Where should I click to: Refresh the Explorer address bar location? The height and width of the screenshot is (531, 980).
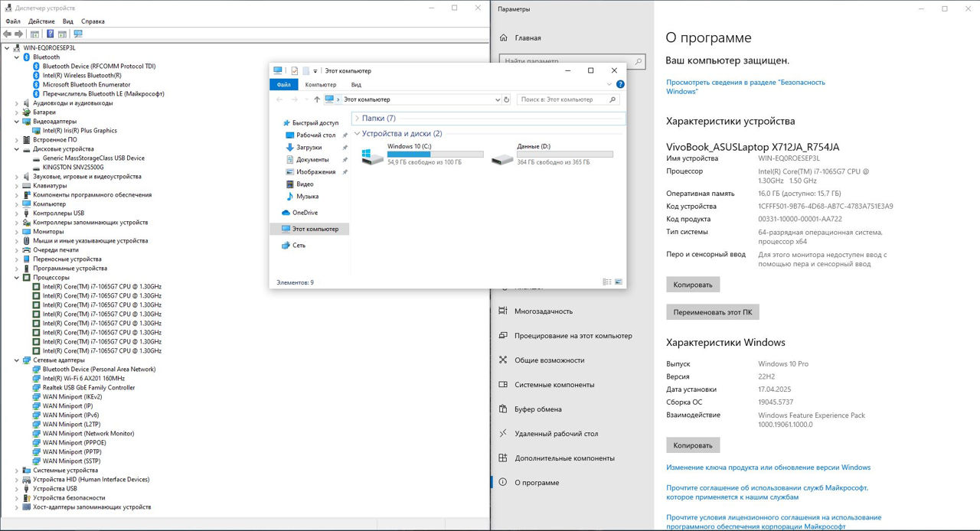coord(506,99)
